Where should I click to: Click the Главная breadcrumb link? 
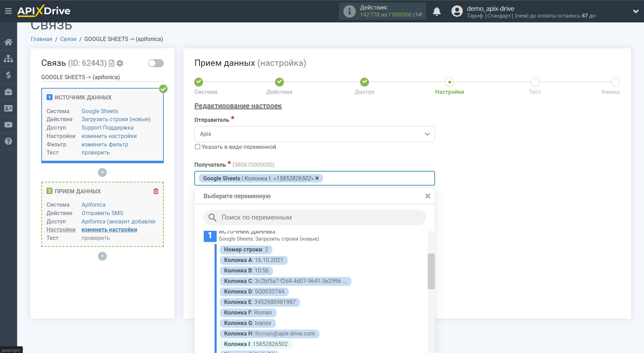point(41,39)
